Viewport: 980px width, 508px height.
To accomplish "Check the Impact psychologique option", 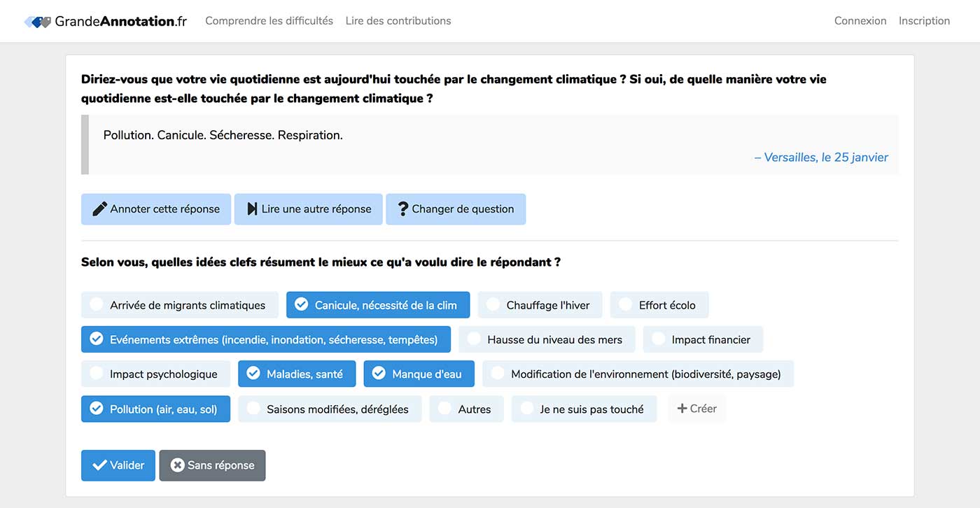I will coord(155,374).
